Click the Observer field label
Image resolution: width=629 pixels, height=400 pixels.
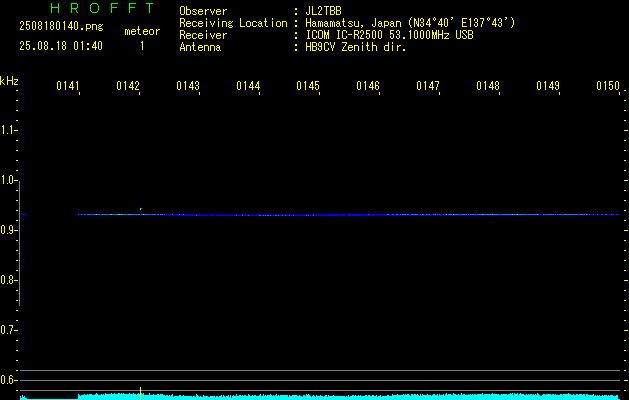point(203,11)
